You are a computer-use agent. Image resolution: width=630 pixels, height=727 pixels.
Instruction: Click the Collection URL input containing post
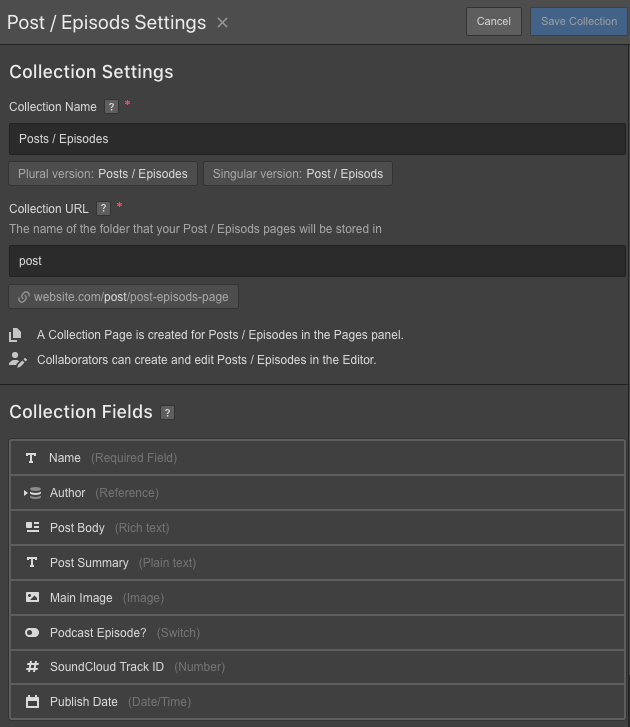(317, 261)
